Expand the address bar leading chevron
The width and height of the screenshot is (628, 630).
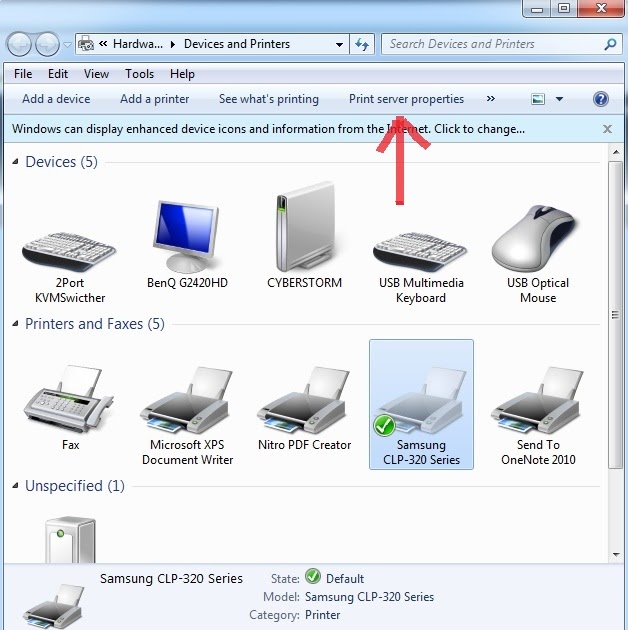coord(103,43)
